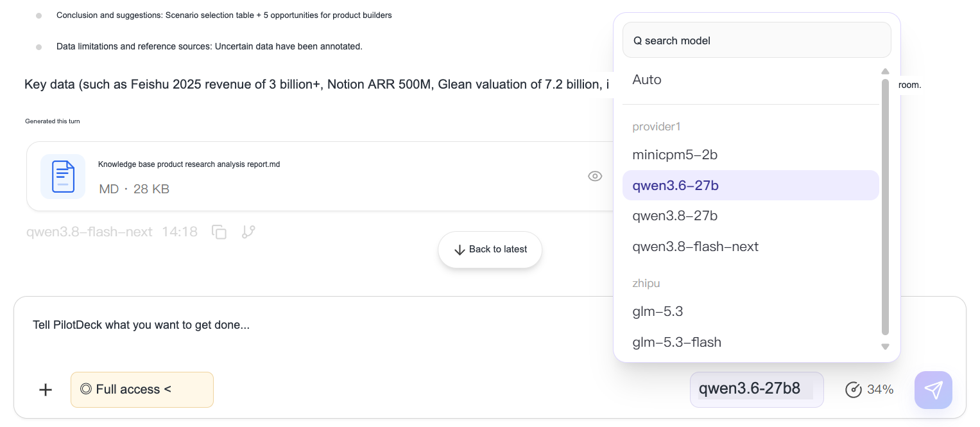Switch to the glm-5.3-flash model
Image resolution: width=980 pixels, height=427 pixels.
click(x=750, y=342)
